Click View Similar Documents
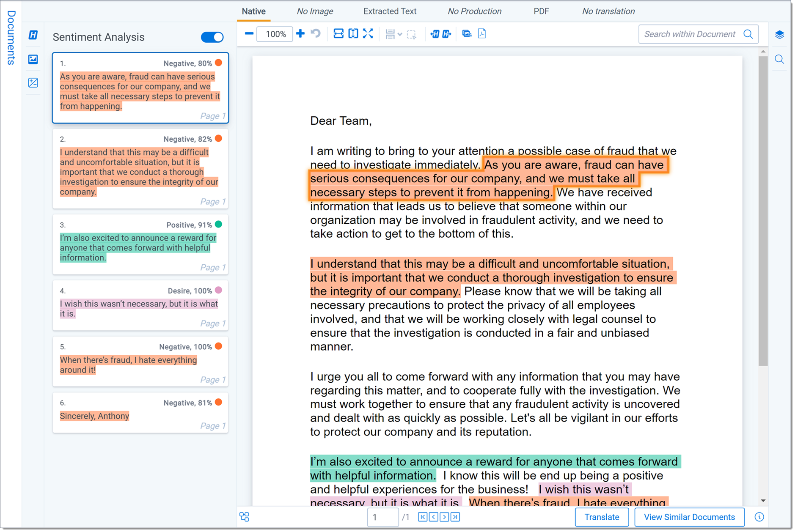This screenshot has height=532, width=795. [x=689, y=517]
